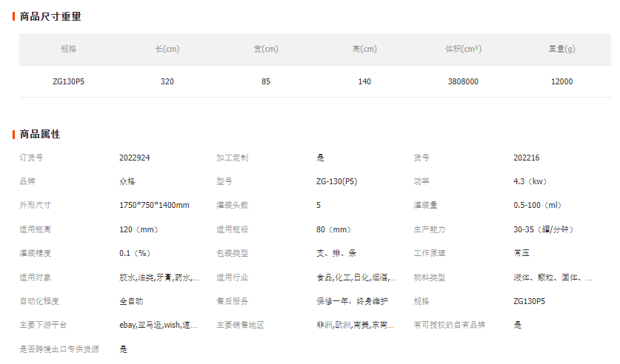The height and width of the screenshot is (364, 620).
Task: Click the 主要下游平台 value ebay,亚马逊,wish
Action: pyautogui.click(x=159, y=325)
